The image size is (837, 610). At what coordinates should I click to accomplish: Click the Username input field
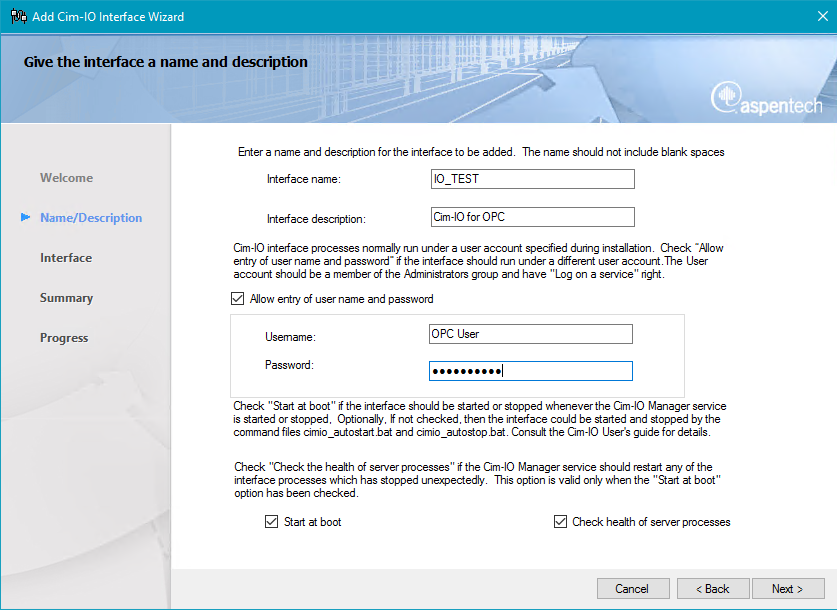pyautogui.click(x=531, y=334)
